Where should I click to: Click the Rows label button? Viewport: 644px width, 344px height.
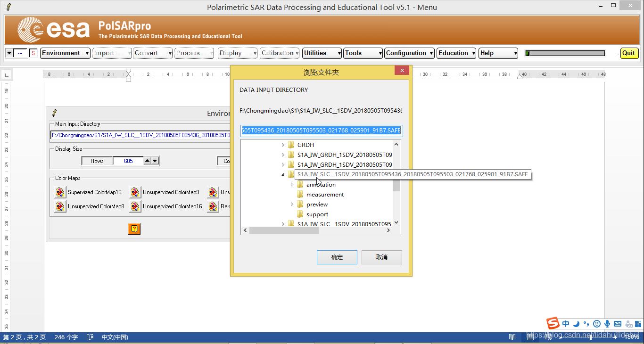(97, 161)
